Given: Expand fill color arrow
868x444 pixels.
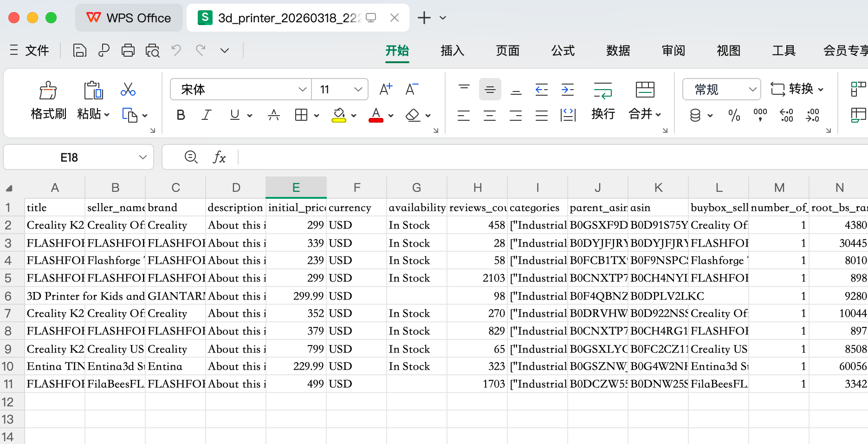Looking at the screenshot, I should (354, 116).
